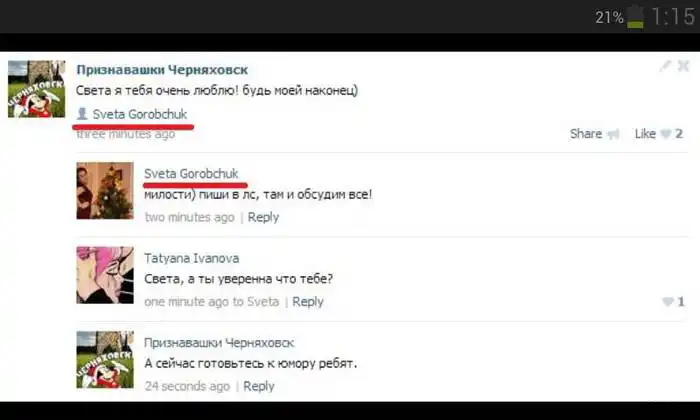
Task: Open the tagged Sveta Gorobchuk link under post
Action: 140,114
